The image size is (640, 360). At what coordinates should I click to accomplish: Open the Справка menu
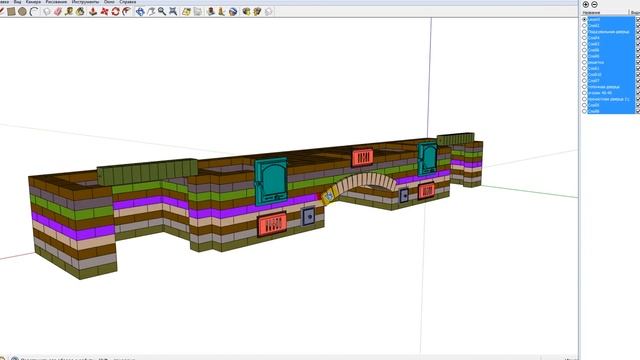[127, 2]
